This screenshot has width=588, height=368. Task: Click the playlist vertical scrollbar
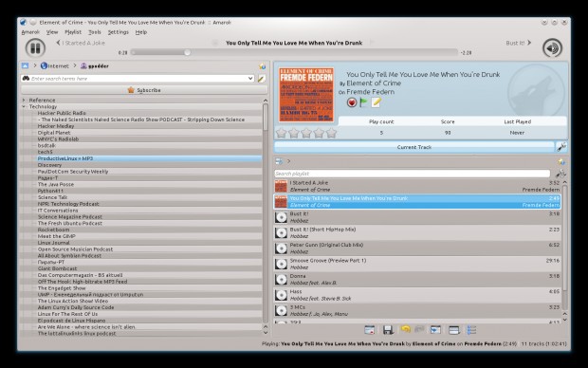coord(564,238)
